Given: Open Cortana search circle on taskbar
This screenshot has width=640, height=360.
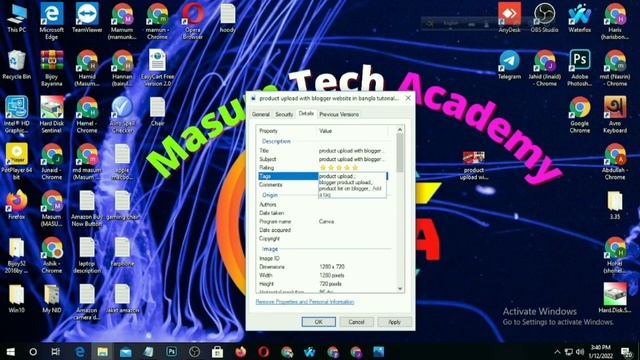Looking at the screenshot, I should tap(33, 352).
